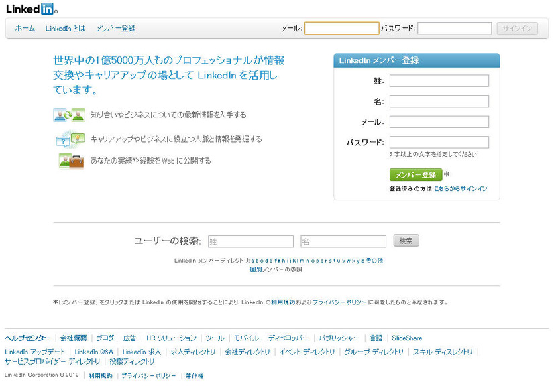Open プライバシー ポリシー link in the disclaimer
554x392 pixels.
tap(340, 302)
